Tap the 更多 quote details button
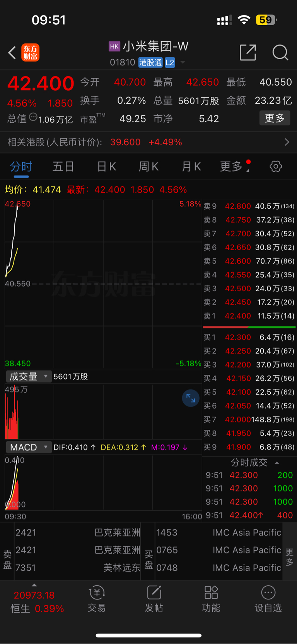The height and width of the screenshot is (644, 297). (x=275, y=118)
